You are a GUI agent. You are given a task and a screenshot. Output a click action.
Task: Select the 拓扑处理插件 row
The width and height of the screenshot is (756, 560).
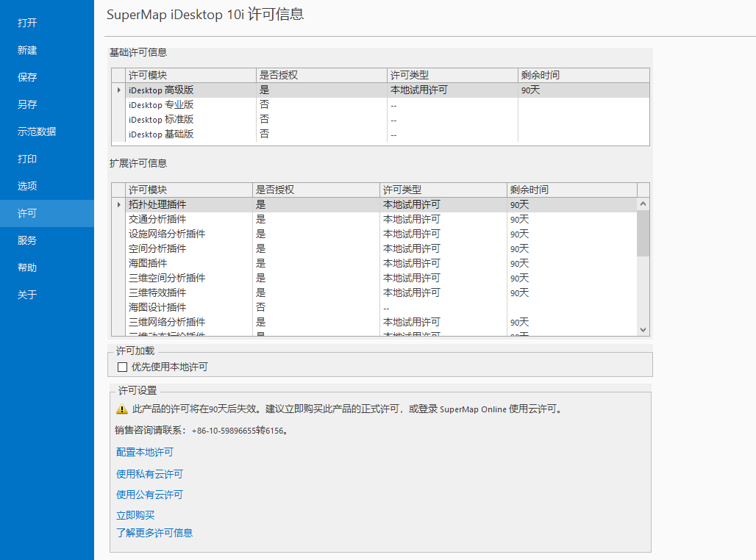[374, 205]
